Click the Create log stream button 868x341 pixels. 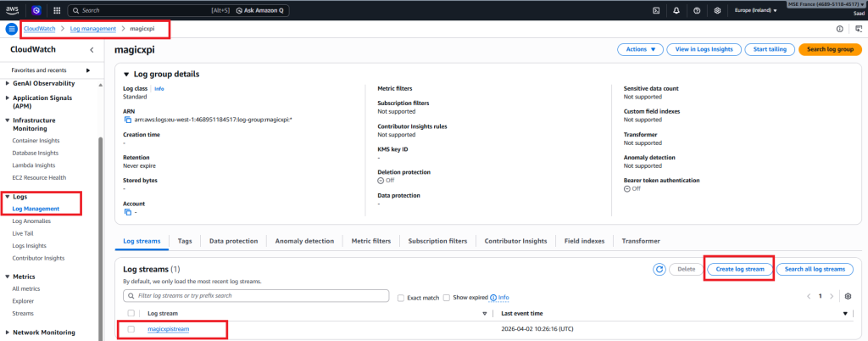pos(739,269)
